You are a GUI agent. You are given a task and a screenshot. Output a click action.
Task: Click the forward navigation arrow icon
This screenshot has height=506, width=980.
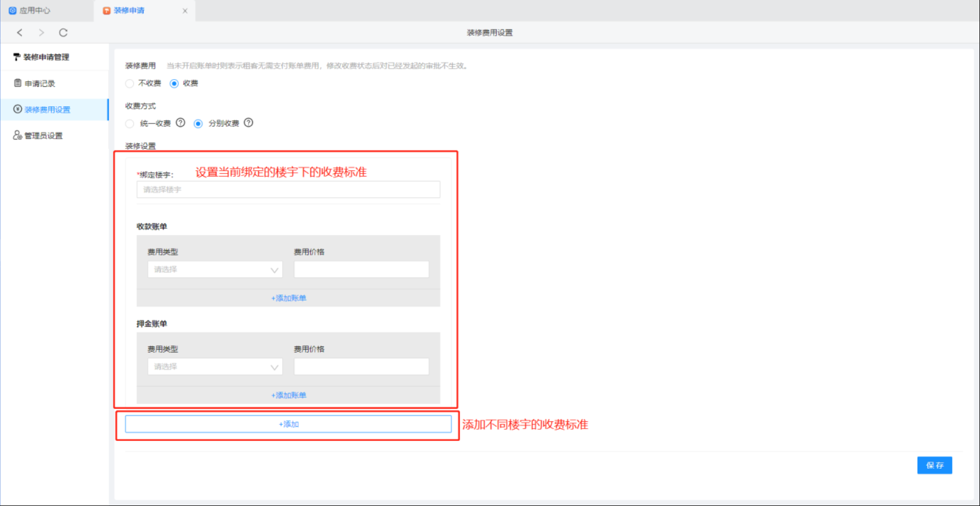[x=41, y=33]
